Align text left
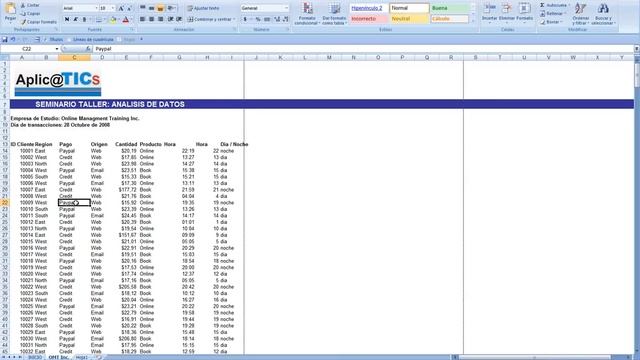Image resolution: width=640 pixels, height=360 pixels. pyautogui.click(x=142, y=19)
